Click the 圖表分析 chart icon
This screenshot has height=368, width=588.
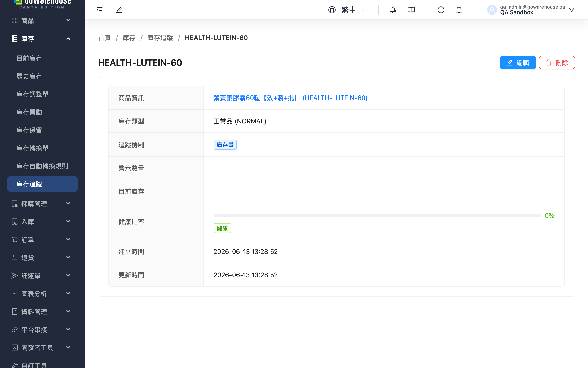coord(14,294)
